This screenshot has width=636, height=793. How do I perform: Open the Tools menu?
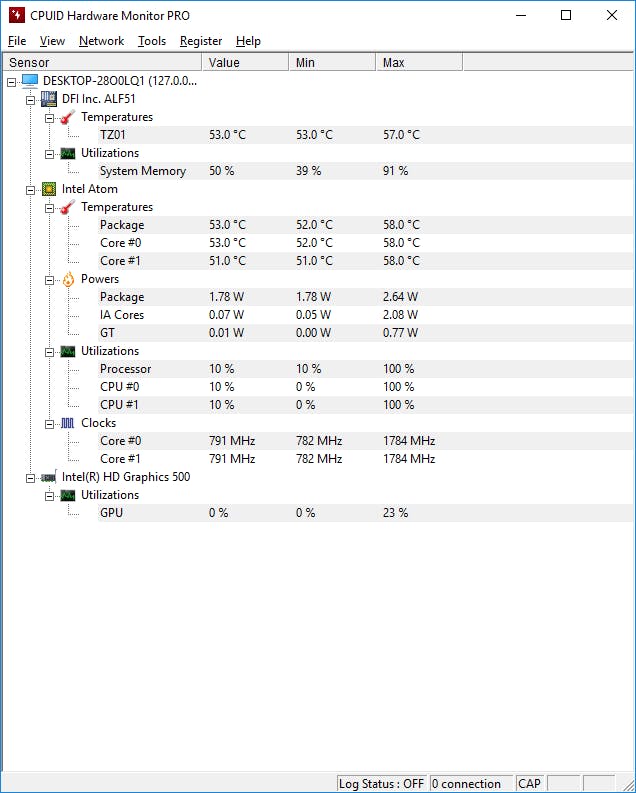pyautogui.click(x=152, y=41)
